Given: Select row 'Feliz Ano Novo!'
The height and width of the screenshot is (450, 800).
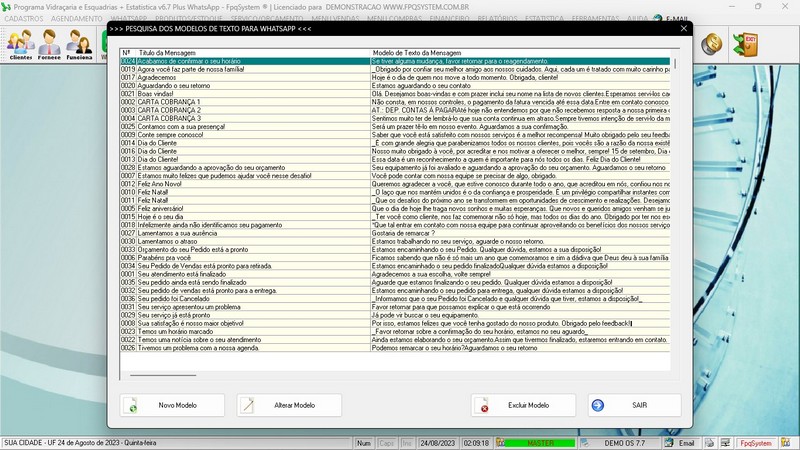Looking at the screenshot, I should [395, 184].
